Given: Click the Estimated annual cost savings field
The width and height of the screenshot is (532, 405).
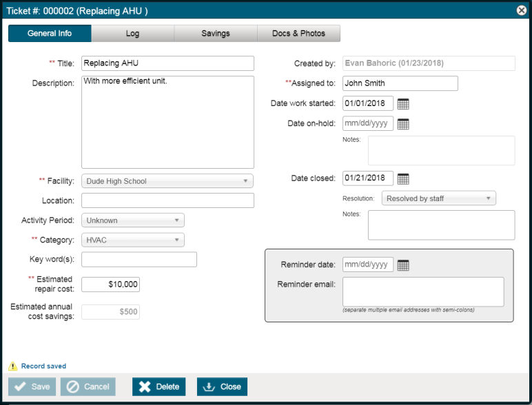Looking at the screenshot, I should click(x=111, y=312).
